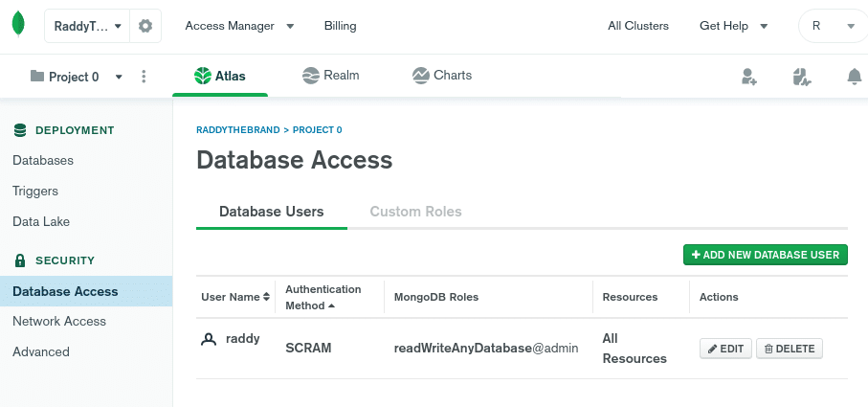
Task: Switch to the Realm tab
Action: tap(331, 75)
